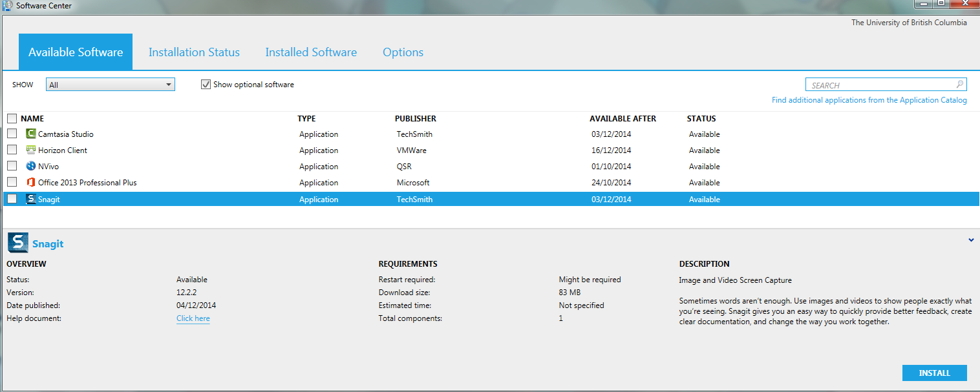
Task: Click the Horizon Client app icon
Action: point(30,150)
